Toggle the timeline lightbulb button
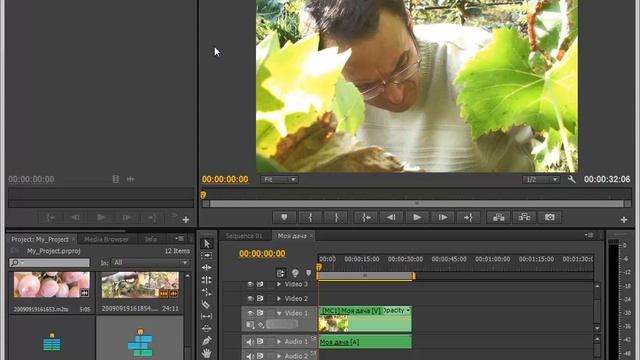The image size is (640, 360). 295,273
